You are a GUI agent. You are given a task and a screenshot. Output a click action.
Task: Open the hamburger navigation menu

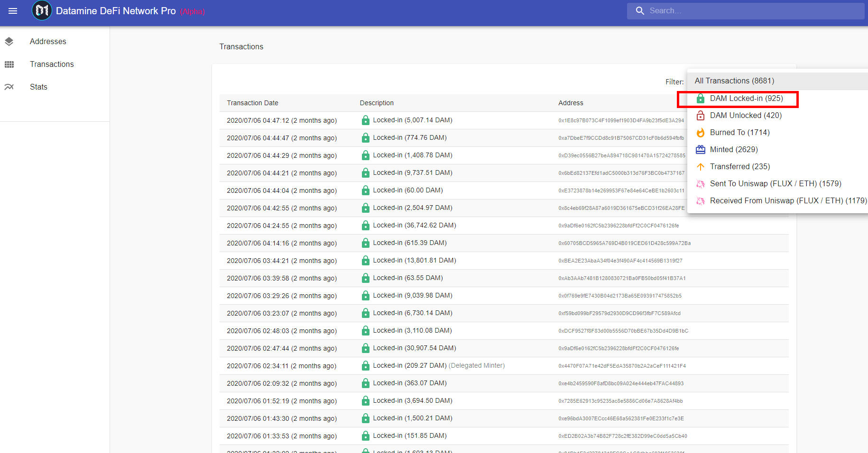pyautogui.click(x=13, y=11)
